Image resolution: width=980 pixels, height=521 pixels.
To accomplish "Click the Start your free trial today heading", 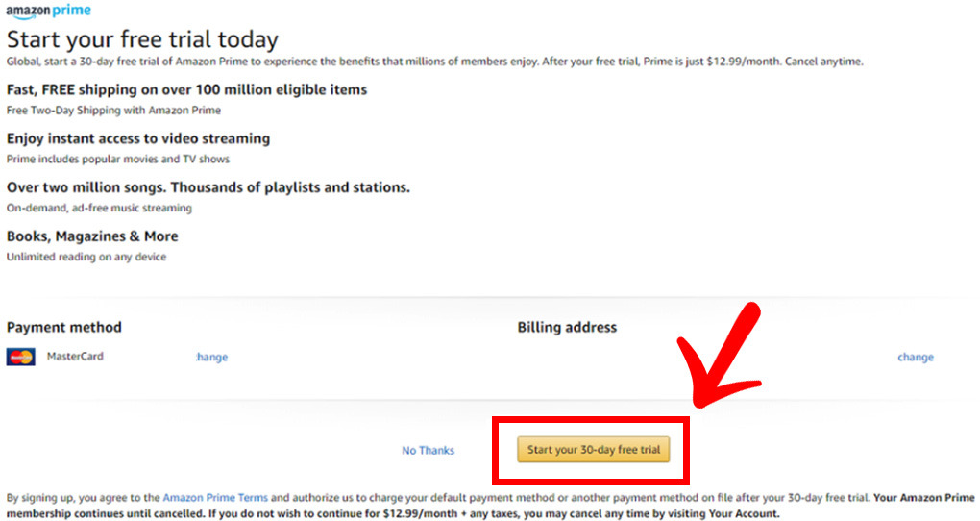I will pos(142,39).
